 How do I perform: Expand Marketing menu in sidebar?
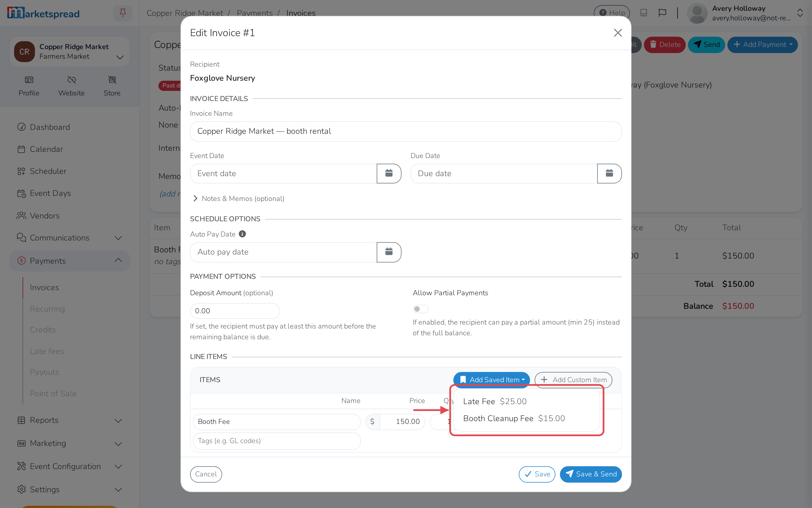pos(70,443)
